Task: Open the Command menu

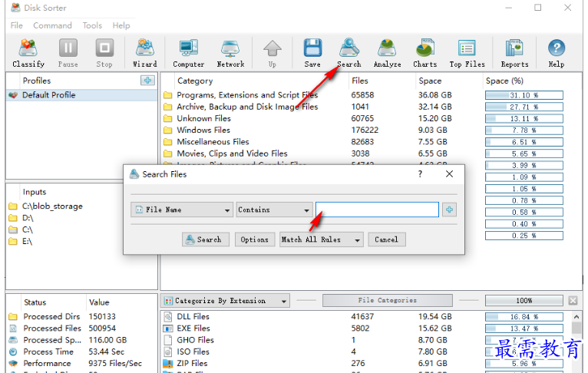Action: (52, 25)
